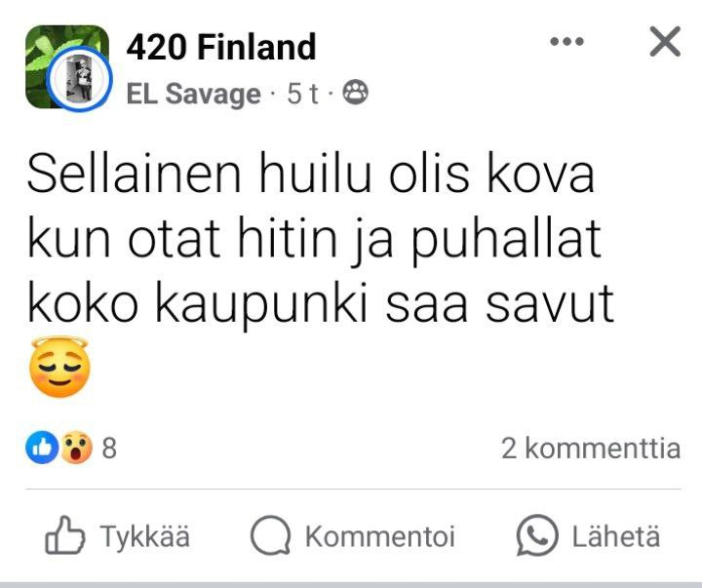Open the 420 Finland group avatar
Image resolution: width=702 pixels, height=588 pixels.
(x=67, y=66)
